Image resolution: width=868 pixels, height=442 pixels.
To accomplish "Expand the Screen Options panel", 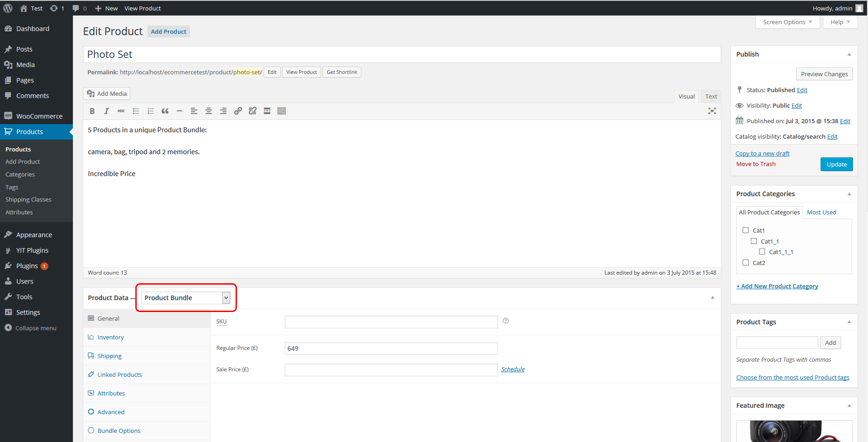I will point(787,22).
